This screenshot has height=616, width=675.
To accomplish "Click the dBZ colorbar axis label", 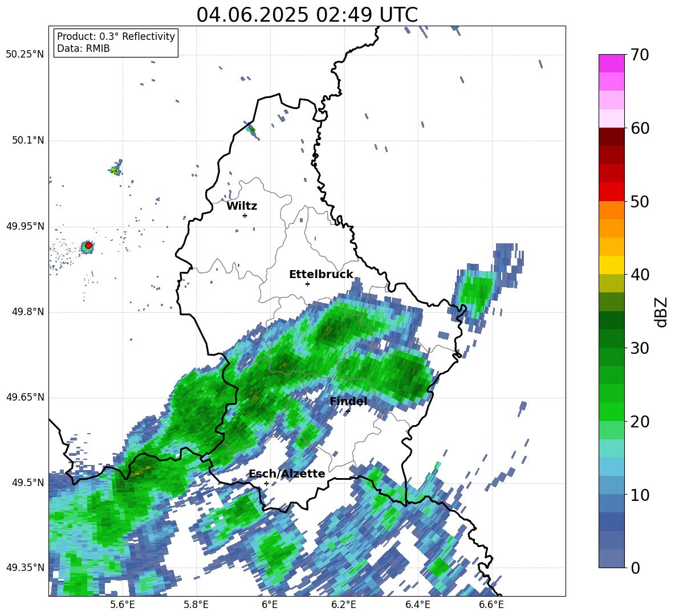I will click(661, 312).
